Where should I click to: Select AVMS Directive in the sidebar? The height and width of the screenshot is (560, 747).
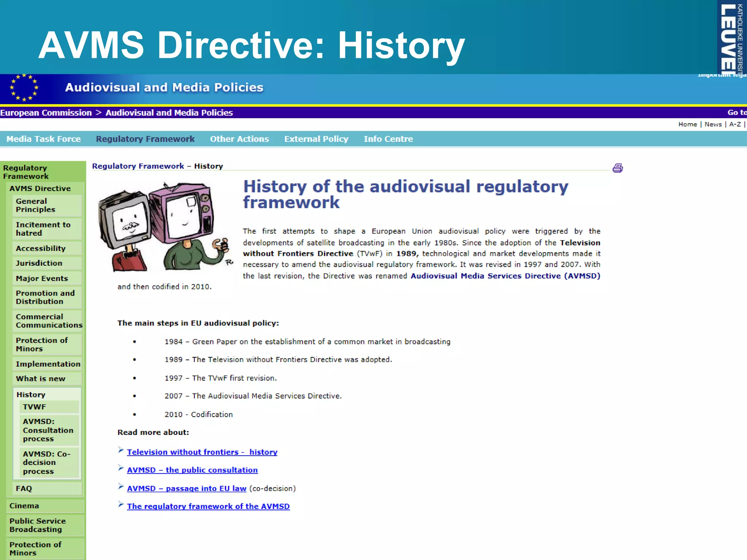pos(40,188)
